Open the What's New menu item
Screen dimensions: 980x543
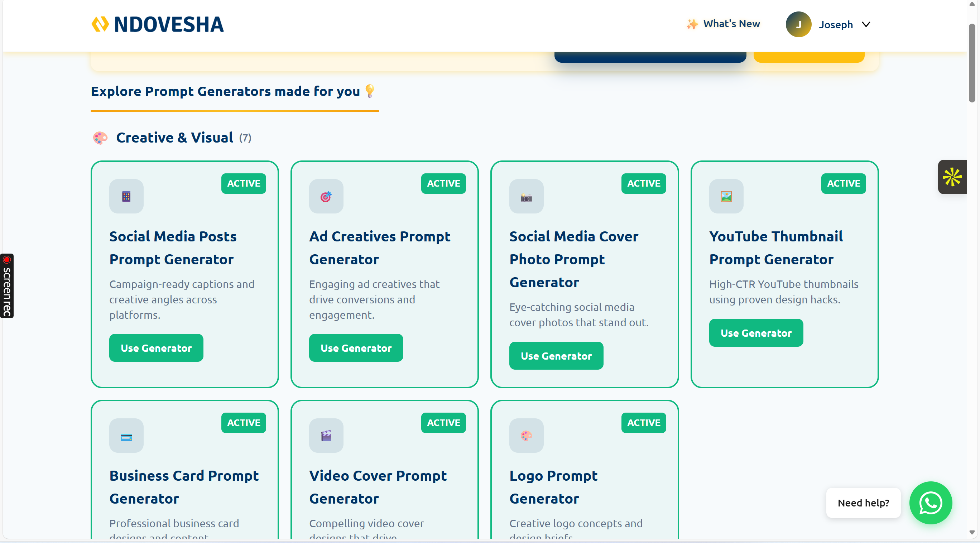(723, 24)
